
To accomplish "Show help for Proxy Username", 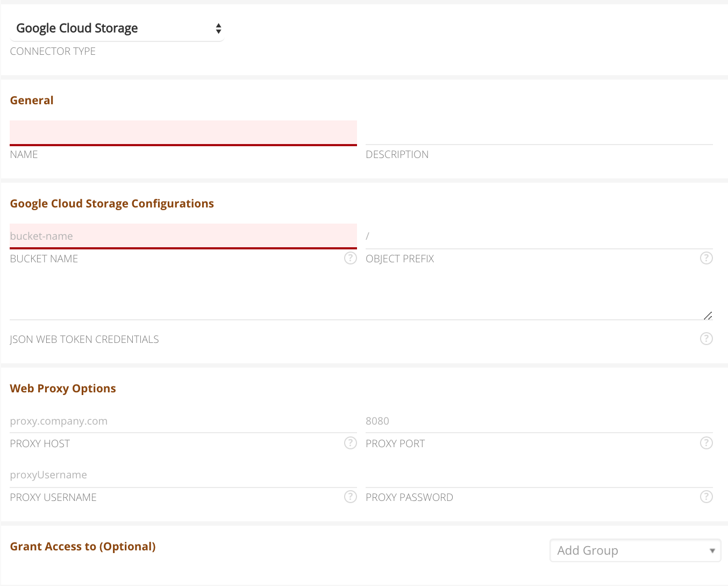I will 351,497.
